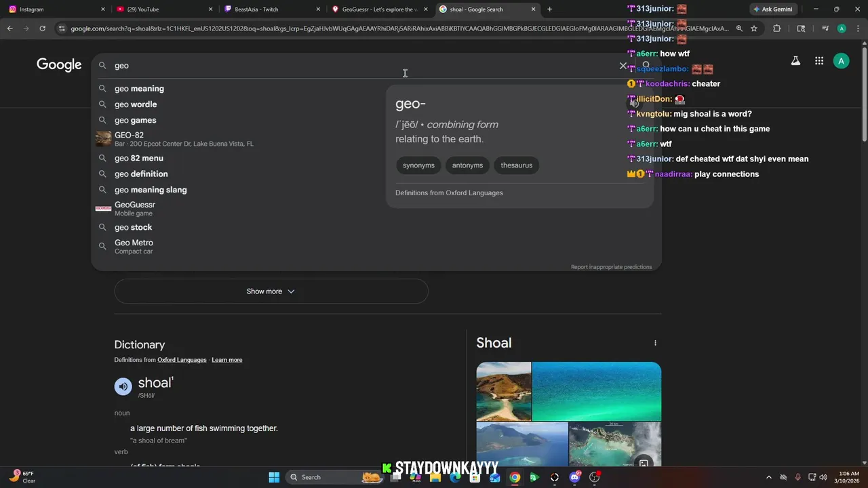The height and width of the screenshot is (488, 868).
Task: Open the sandy island shoal thumbnail
Action: coord(504,391)
